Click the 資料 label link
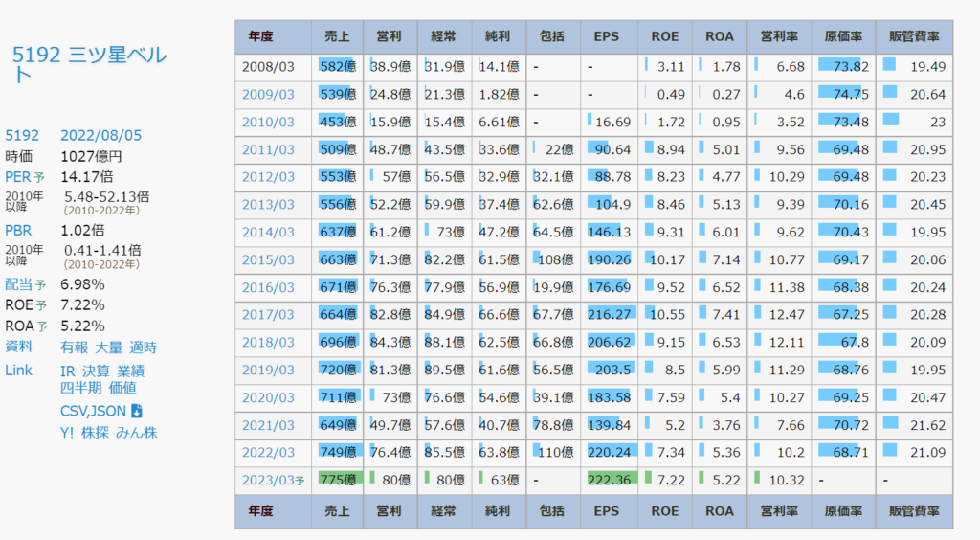The image size is (980, 540). (x=19, y=347)
